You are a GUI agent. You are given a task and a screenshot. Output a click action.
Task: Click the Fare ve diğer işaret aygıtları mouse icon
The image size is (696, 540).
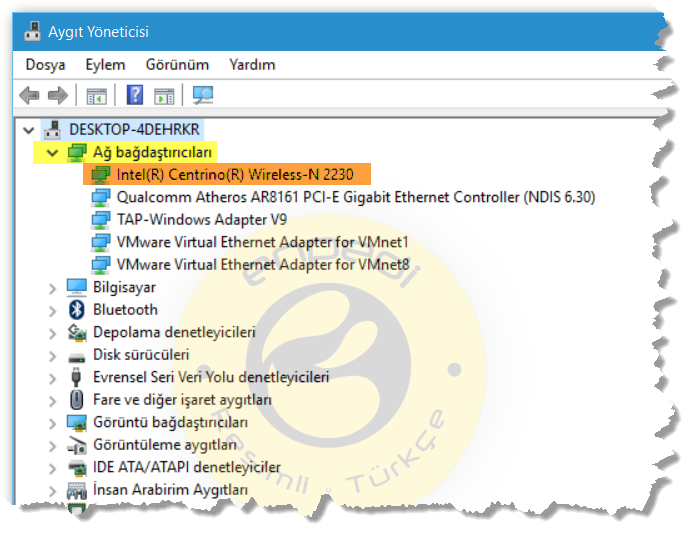click(x=77, y=400)
